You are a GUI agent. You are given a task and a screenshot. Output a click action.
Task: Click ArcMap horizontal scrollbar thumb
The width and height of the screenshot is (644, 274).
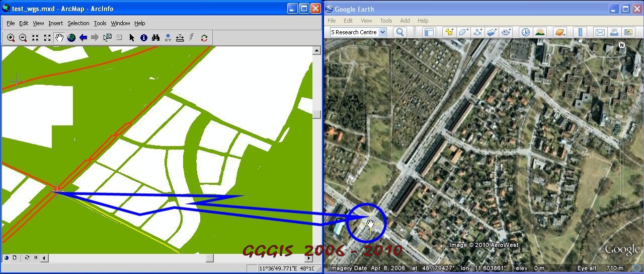(210, 258)
